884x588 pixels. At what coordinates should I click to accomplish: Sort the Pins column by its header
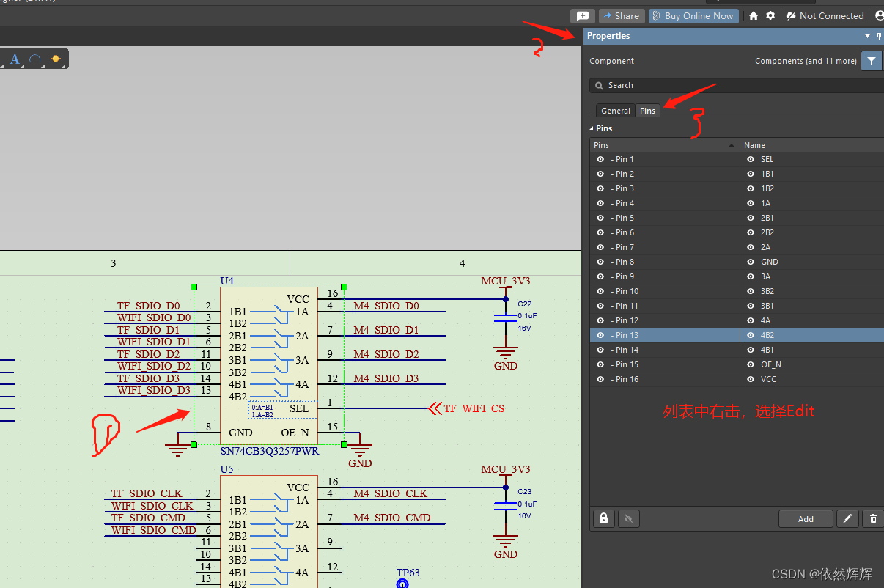(x=664, y=145)
